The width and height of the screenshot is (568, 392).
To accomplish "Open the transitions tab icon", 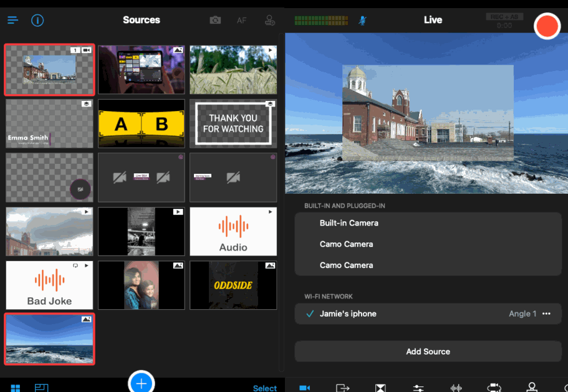I will [380, 388].
